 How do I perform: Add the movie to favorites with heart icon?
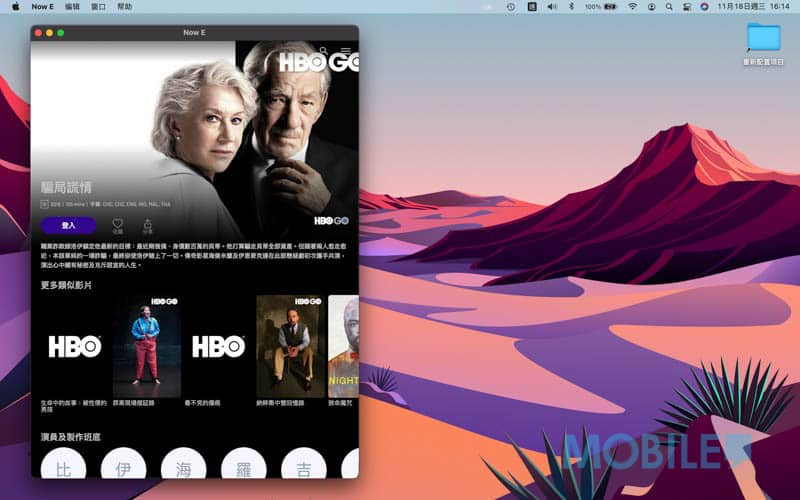[x=117, y=225]
